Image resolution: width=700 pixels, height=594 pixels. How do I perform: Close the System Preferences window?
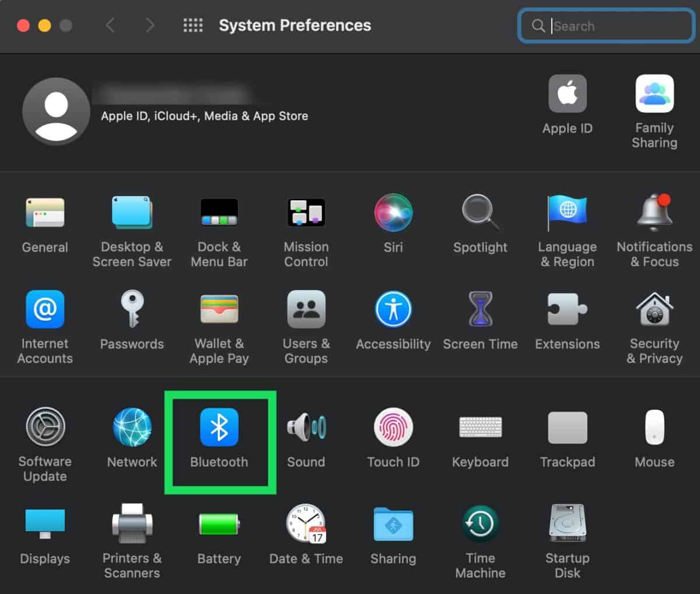pos(23,26)
